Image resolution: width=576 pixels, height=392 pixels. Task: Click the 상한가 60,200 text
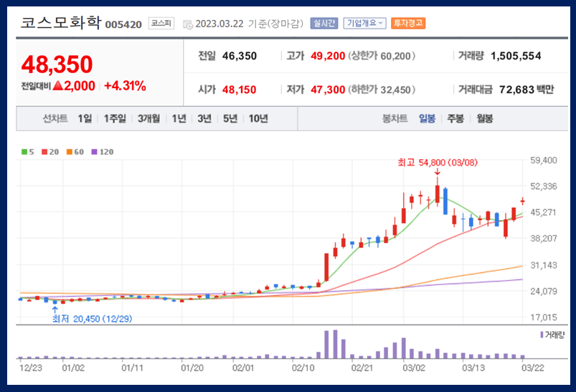click(x=382, y=56)
